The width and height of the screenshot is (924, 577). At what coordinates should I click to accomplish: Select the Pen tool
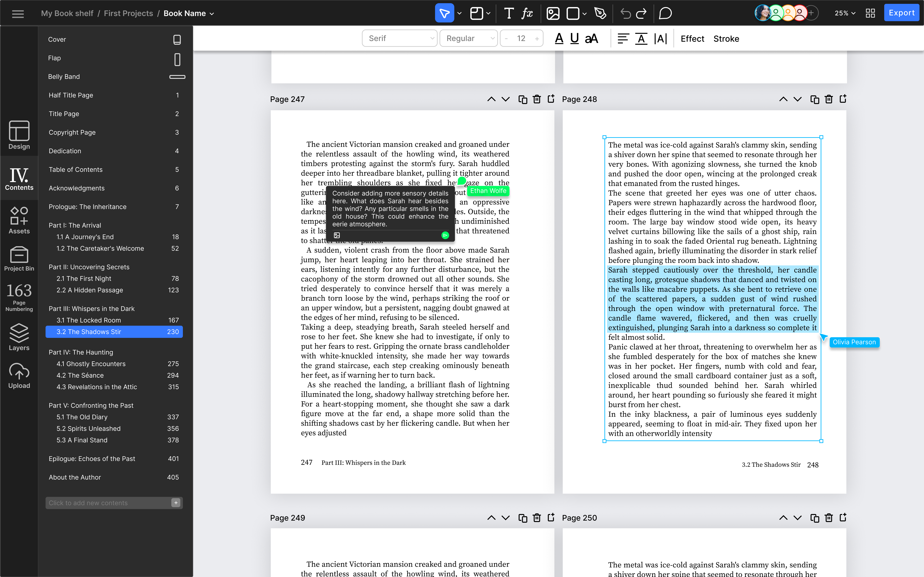point(600,13)
